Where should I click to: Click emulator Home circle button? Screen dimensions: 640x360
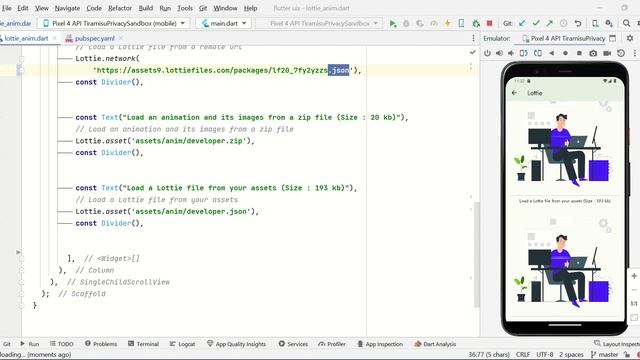tap(565, 53)
